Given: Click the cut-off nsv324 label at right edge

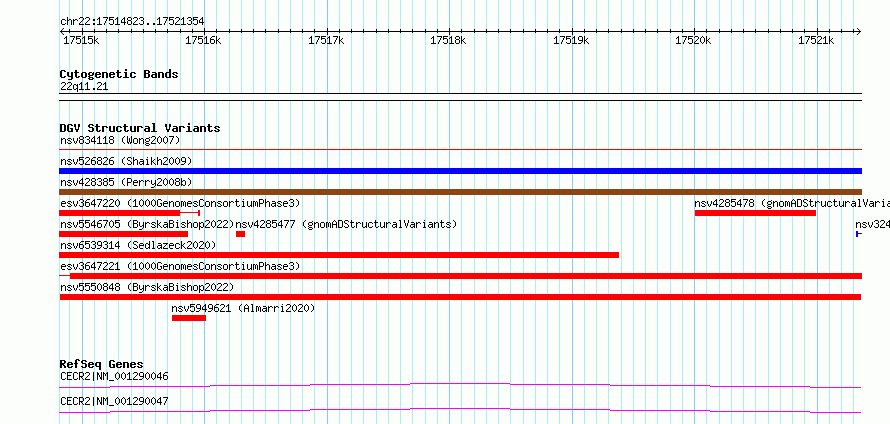Looking at the screenshot, I should coord(872,224).
